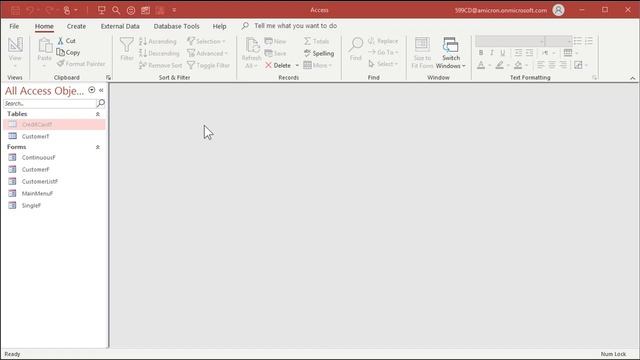Click New record
The height and width of the screenshot is (360, 640).
(276, 41)
